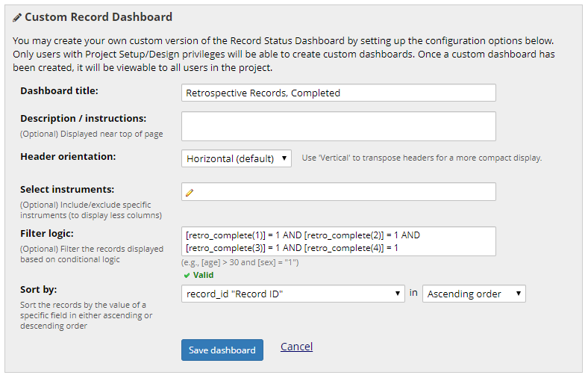Click the "Select instruments:" label
Image resolution: width=588 pixels, height=378 pixels.
coord(67,190)
